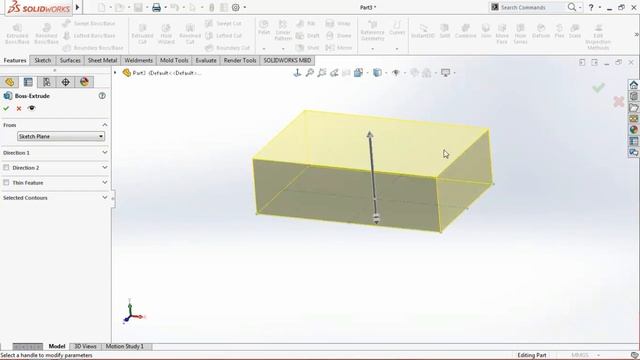Switch to the DisplayManager color-ball tab icon

point(84,82)
